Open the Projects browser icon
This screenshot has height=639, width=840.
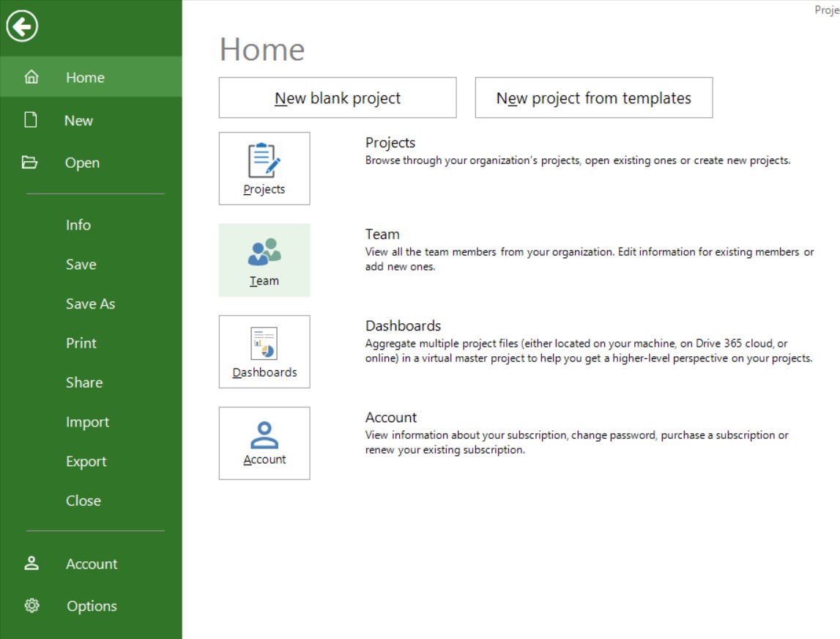pos(264,169)
